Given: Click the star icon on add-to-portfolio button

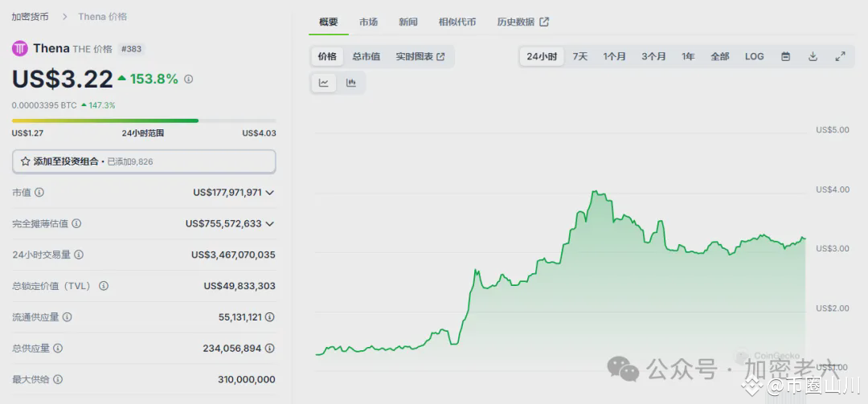Looking at the screenshot, I should (x=26, y=161).
